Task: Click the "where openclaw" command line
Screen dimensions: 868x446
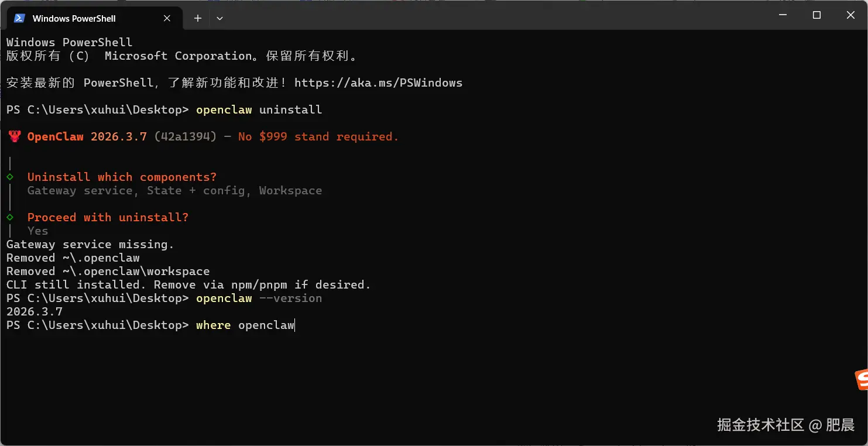Action: click(x=245, y=325)
